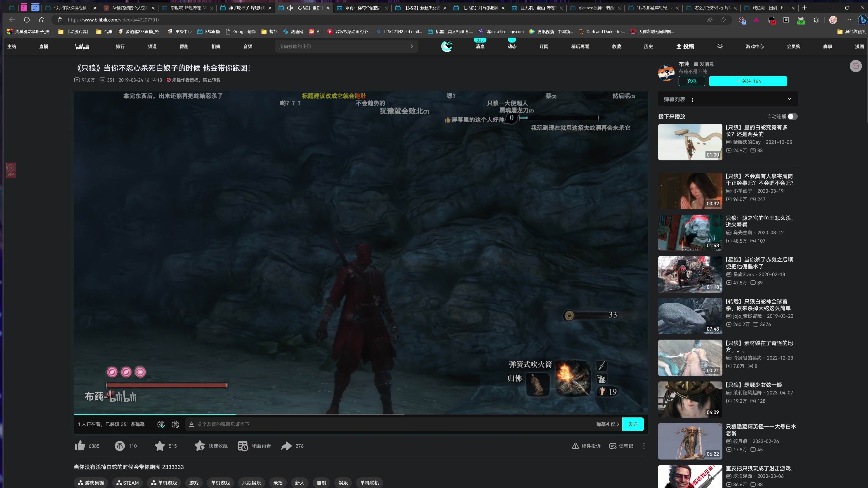Open danmaku font style A icon
This screenshot has height=488, width=868.
(x=191, y=424)
